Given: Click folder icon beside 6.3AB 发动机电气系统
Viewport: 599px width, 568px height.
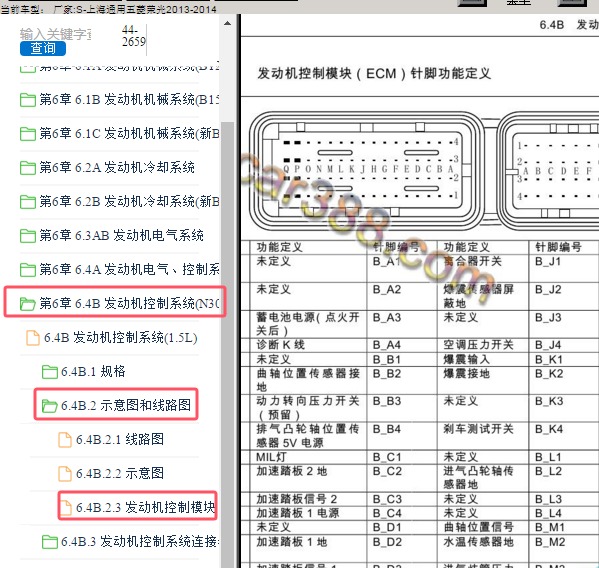Looking at the screenshot, I should [x=28, y=236].
